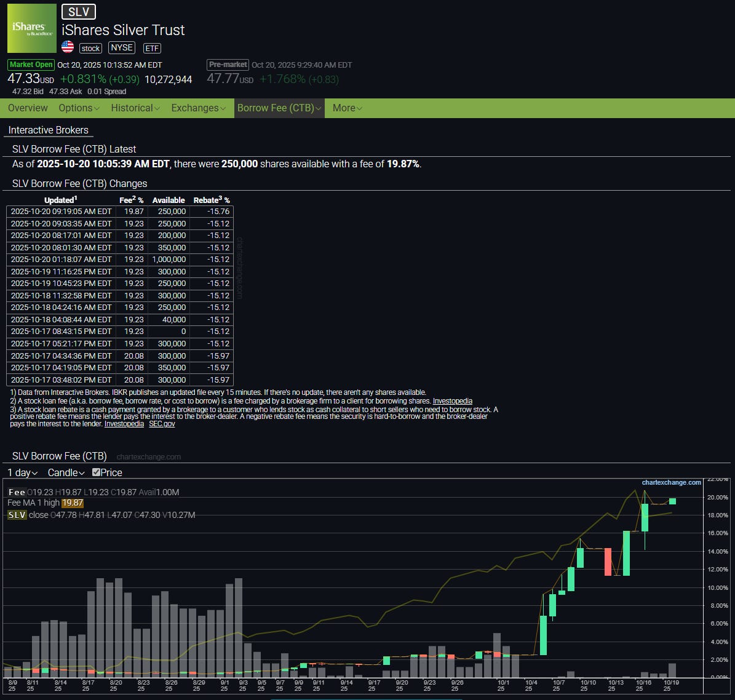Click row 2025-10-17 08:43:15 PM EDT
Image resolution: width=735 pixels, height=700 pixels.
pyautogui.click(x=119, y=332)
